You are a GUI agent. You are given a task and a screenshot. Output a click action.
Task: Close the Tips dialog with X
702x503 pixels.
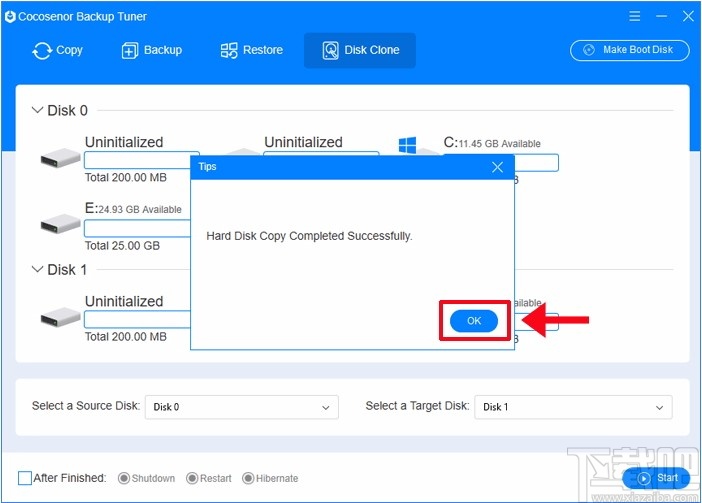(497, 167)
